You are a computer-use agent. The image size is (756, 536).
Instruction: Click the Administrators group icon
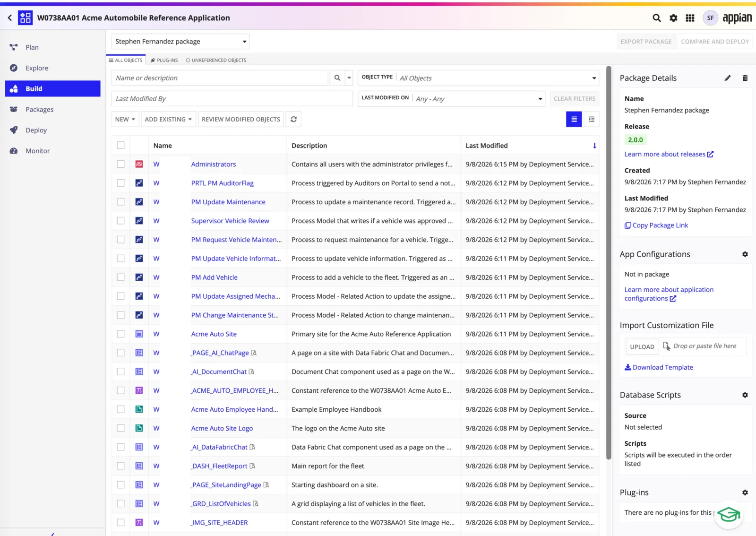139,164
